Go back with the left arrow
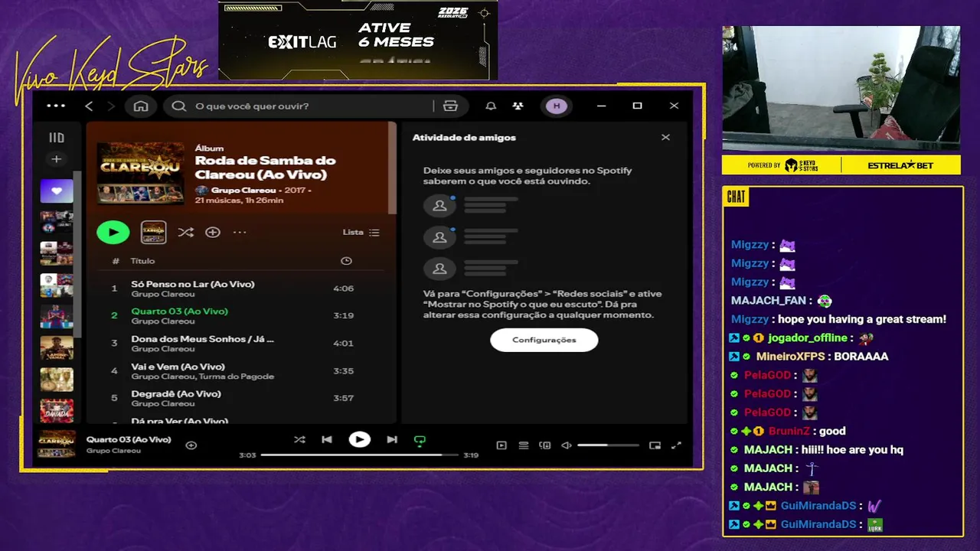This screenshot has width=980, height=551. click(x=89, y=106)
